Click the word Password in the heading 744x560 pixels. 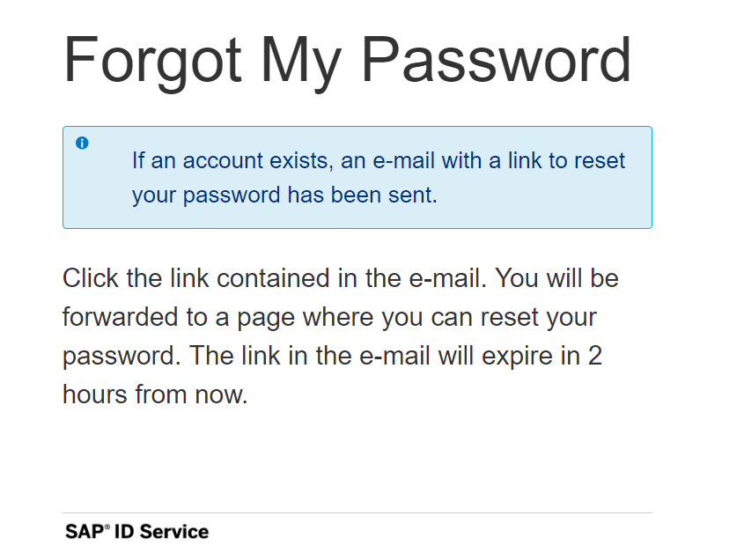click(497, 61)
